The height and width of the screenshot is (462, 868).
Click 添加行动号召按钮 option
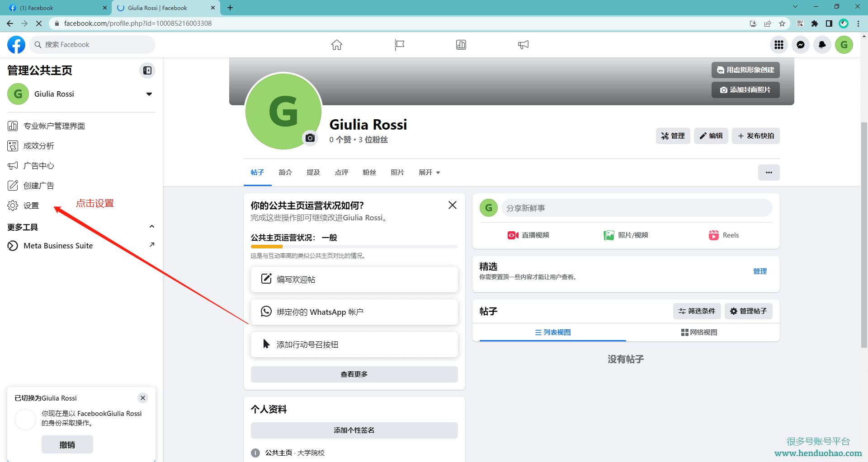354,345
